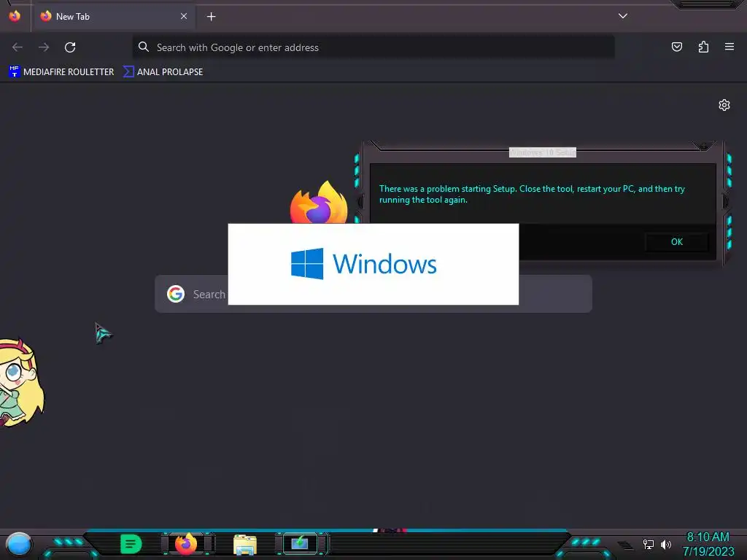Show hidden tray icons
Image resolution: width=747 pixels, height=560 pixels.
pyautogui.click(x=625, y=545)
